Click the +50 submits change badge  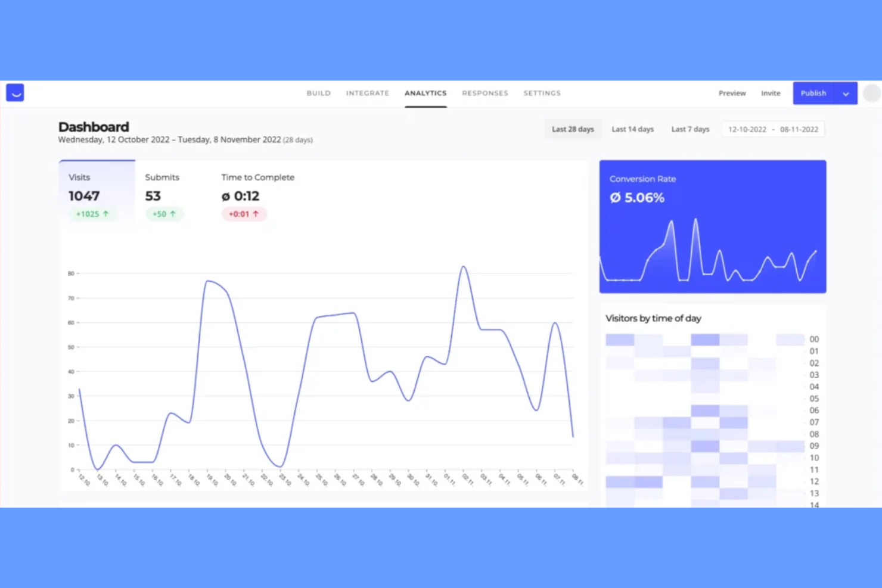tap(164, 214)
